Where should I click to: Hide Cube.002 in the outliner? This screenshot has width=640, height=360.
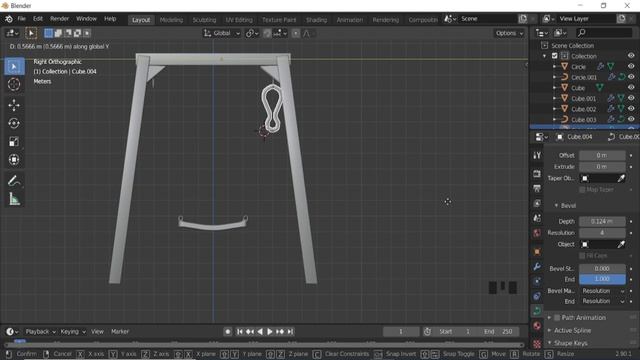coord(631,109)
